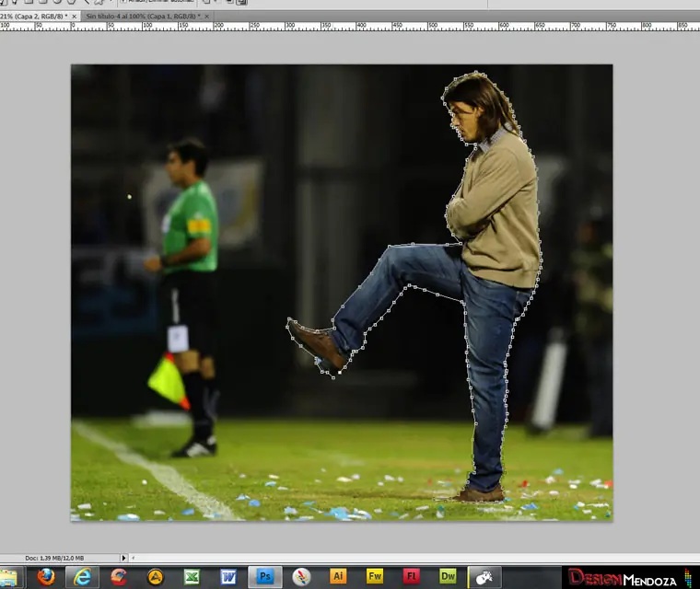Open the orange circular taskbar app icon

(156, 577)
